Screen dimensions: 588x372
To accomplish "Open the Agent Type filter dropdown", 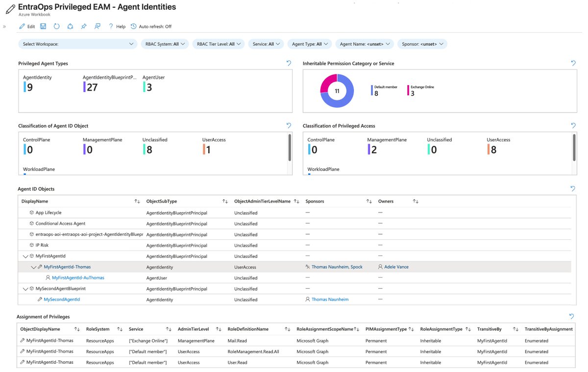I will [x=309, y=44].
